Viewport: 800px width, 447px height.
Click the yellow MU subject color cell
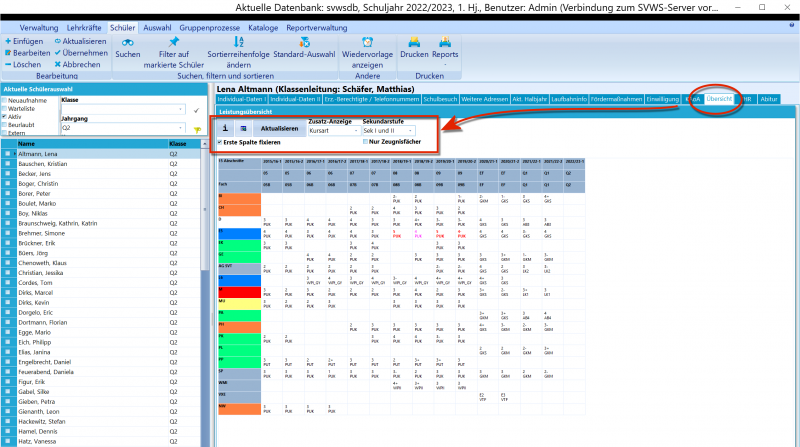click(240, 304)
